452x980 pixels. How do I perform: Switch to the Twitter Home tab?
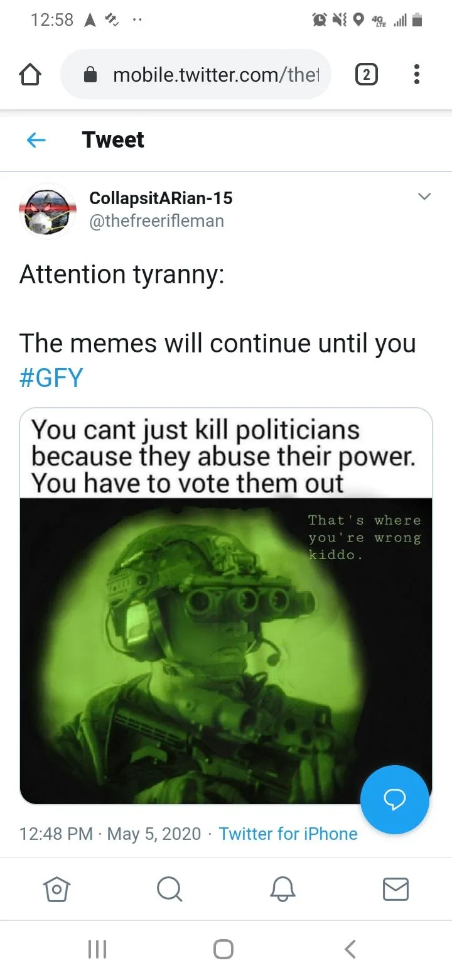point(56,889)
